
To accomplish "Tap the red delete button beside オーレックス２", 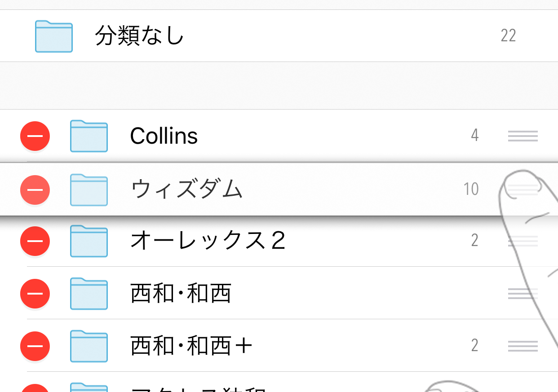I will pyautogui.click(x=35, y=241).
